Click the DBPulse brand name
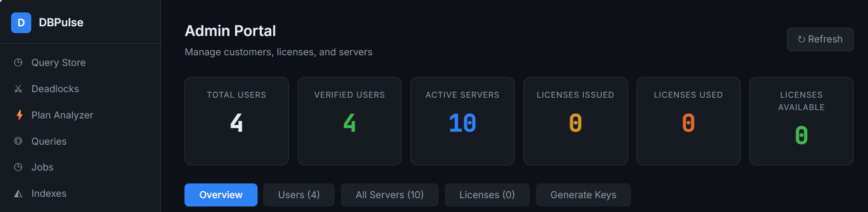The width and height of the screenshot is (868, 212). pos(61,23)
